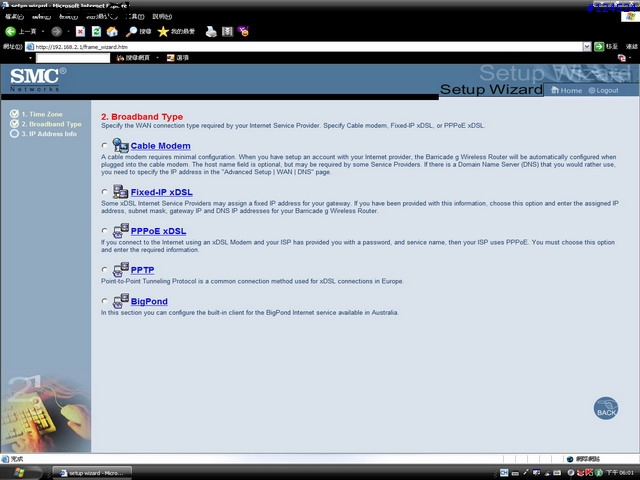
Task: Click the Windows flag logo in the top right
Action: click(x=631, y=16)
